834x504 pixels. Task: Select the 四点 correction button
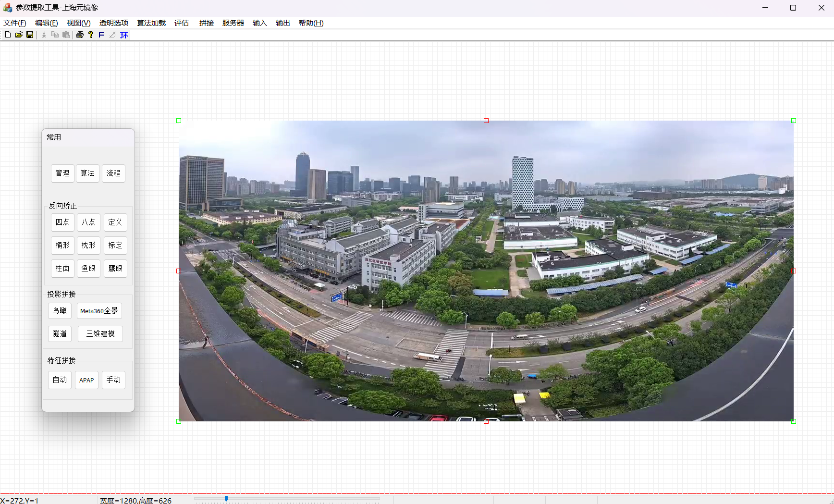coord(62,222)
